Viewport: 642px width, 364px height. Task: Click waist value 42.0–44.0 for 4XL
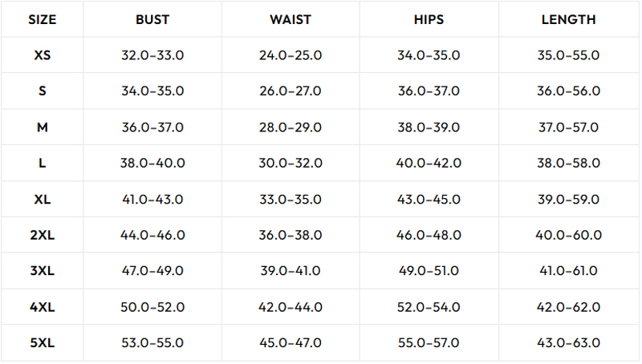291,307
